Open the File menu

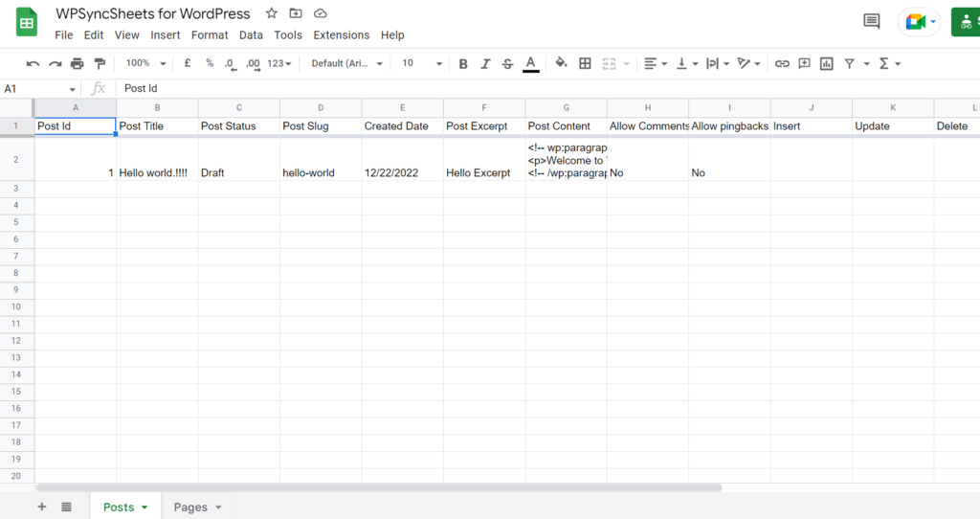click(64, 35)
